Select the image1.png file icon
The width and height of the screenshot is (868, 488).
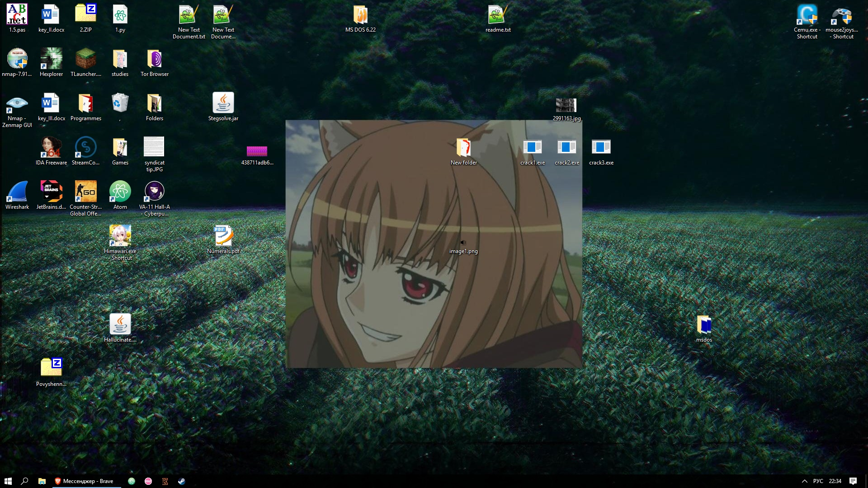(463, 243)
